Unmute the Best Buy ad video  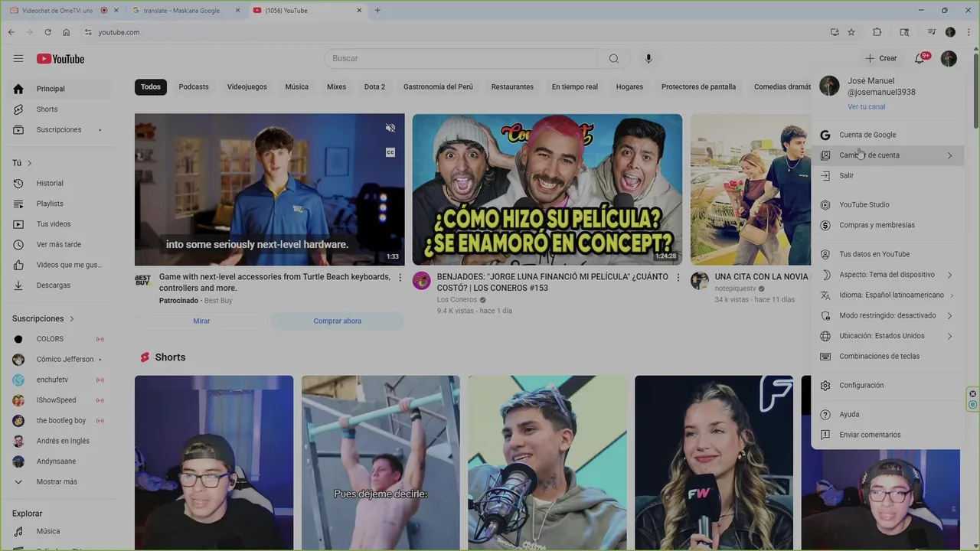pos(390,128)
